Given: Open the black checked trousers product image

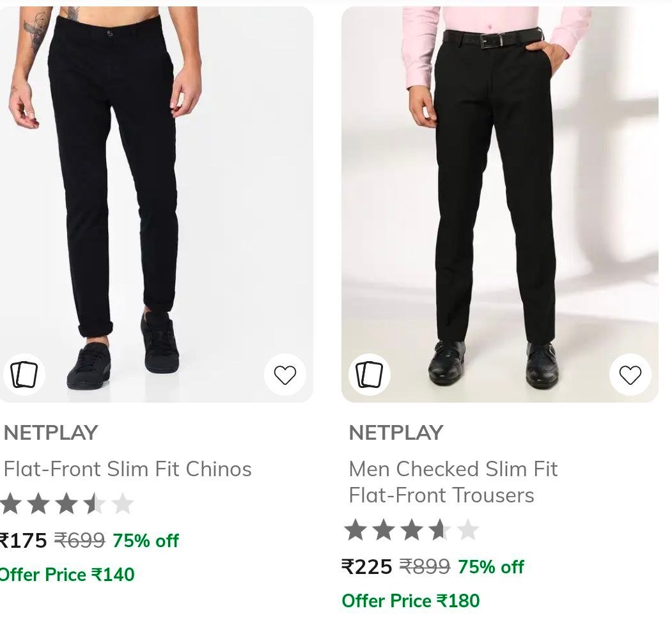Looking at the screenshot, I should pyautogui.click(x=500, y=205).
